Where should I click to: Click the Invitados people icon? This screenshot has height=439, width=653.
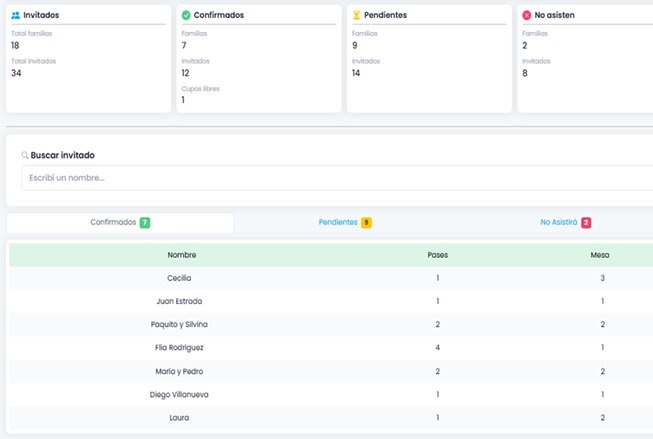tap(15, 15)
